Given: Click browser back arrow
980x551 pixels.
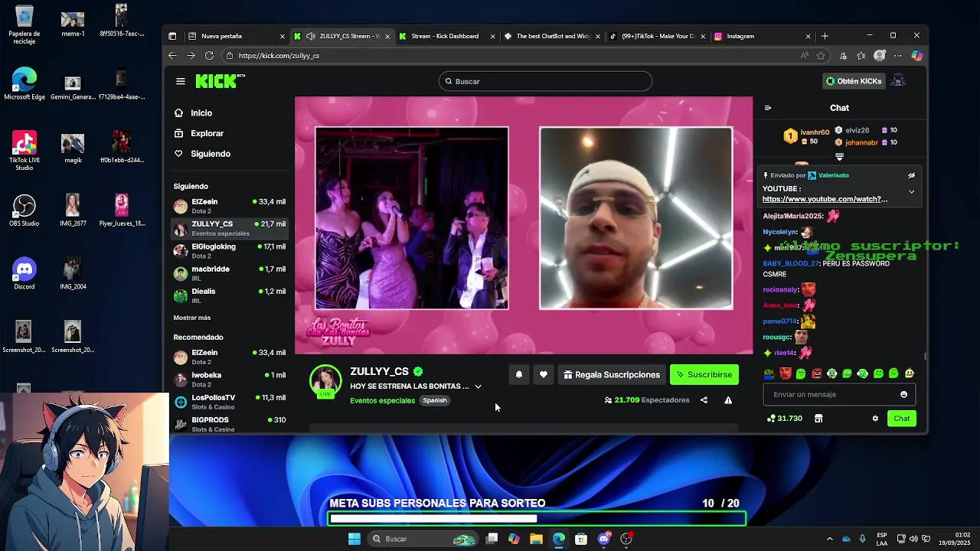Looking at the screenshot, I should (172, 55).
